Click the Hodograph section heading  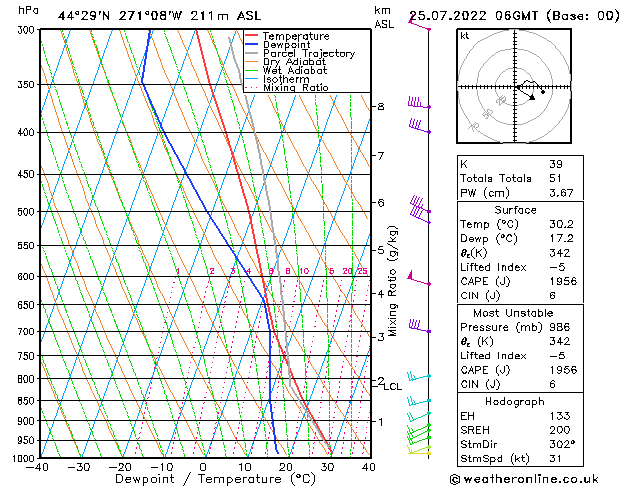pyautogui.click(x=515, y=402)
